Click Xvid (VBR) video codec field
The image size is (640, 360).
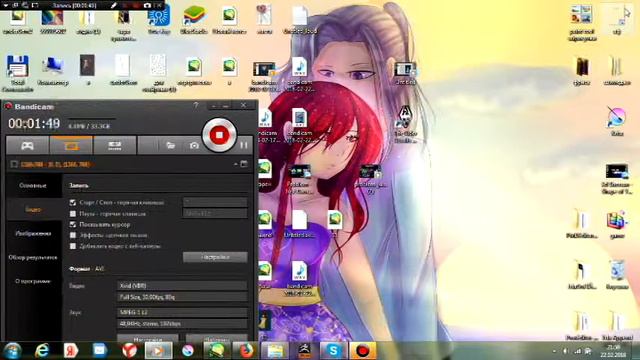pos(182,286)
